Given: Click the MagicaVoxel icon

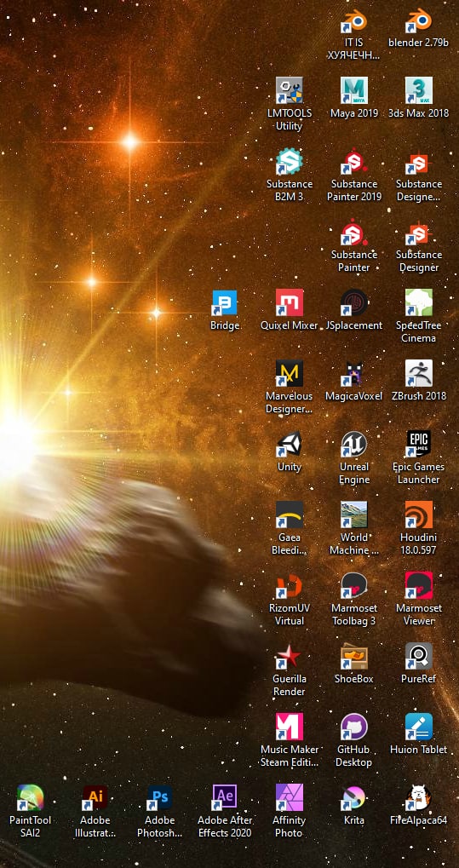Looking at the screenshot, I should tap(353, 373).
